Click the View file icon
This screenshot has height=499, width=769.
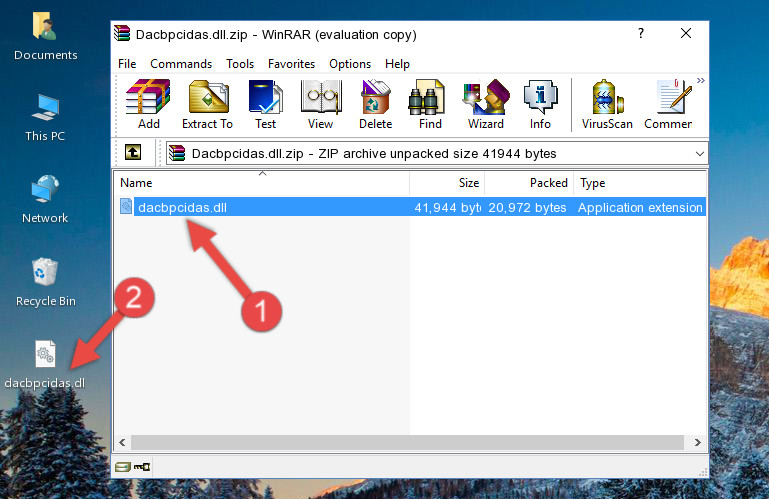click(x=321, y=105)
